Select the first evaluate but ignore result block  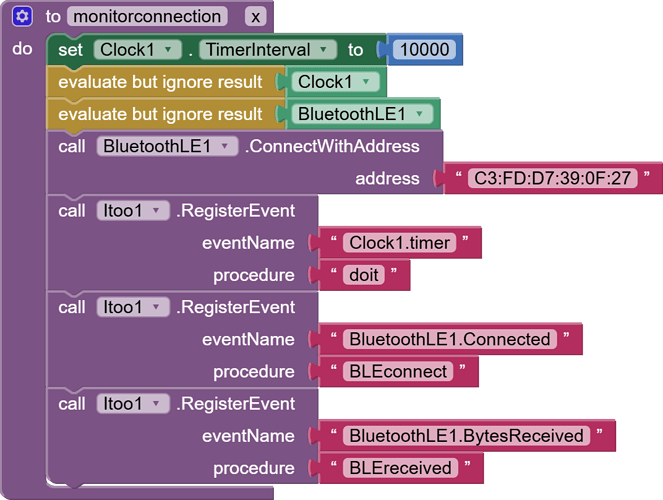pos(160,82)
